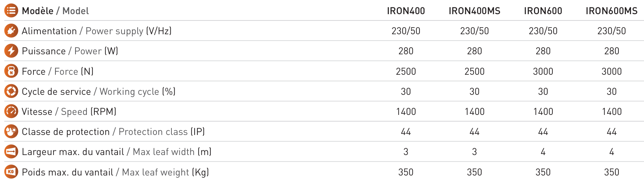Click the Power lightning bolt icon
Screen dimensions: 644x181
click(x=11, y=51)
